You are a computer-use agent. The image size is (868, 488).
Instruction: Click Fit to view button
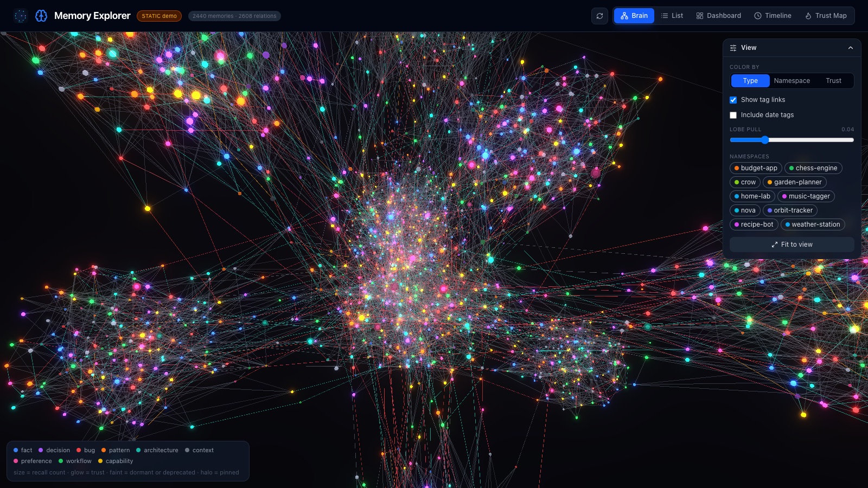(x=792, y=245)
